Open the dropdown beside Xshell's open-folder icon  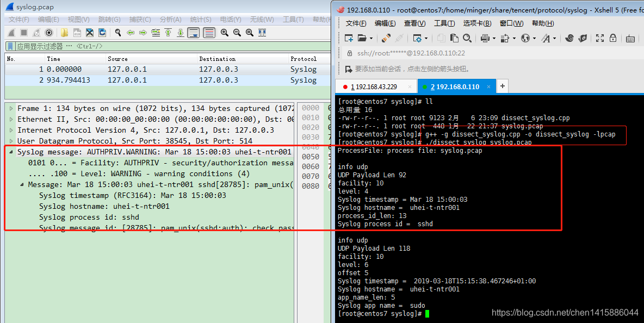coord(371,39)
